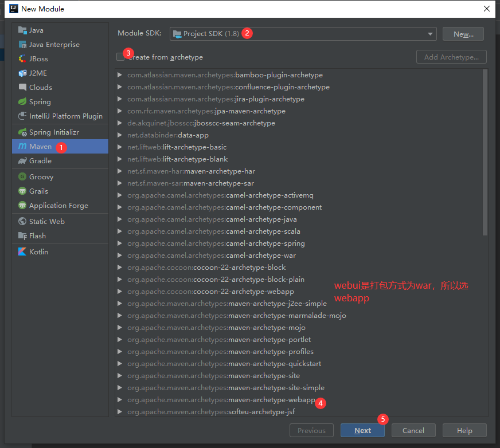Screen dimensions: 500x448
Task: Click the Kotlin icon
Action: [22, 251]
